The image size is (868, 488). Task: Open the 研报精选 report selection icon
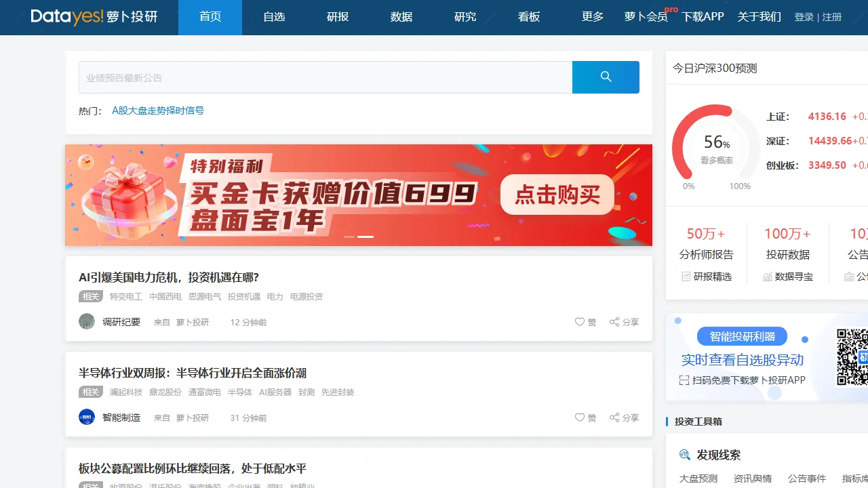tap(685, 277)
